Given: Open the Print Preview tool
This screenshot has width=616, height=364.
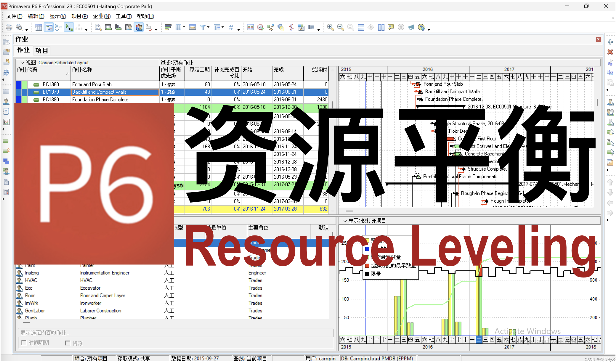Looking at the screenshot, I should click(18, 27).
